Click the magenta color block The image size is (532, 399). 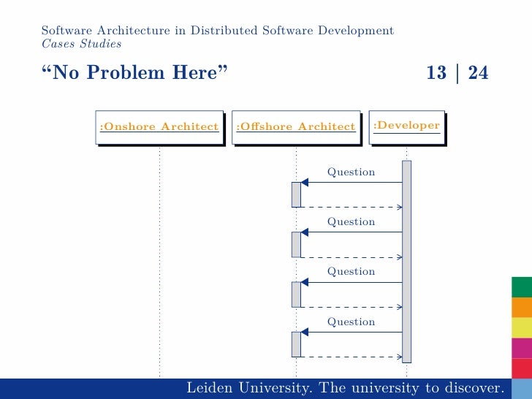(522, 348)
